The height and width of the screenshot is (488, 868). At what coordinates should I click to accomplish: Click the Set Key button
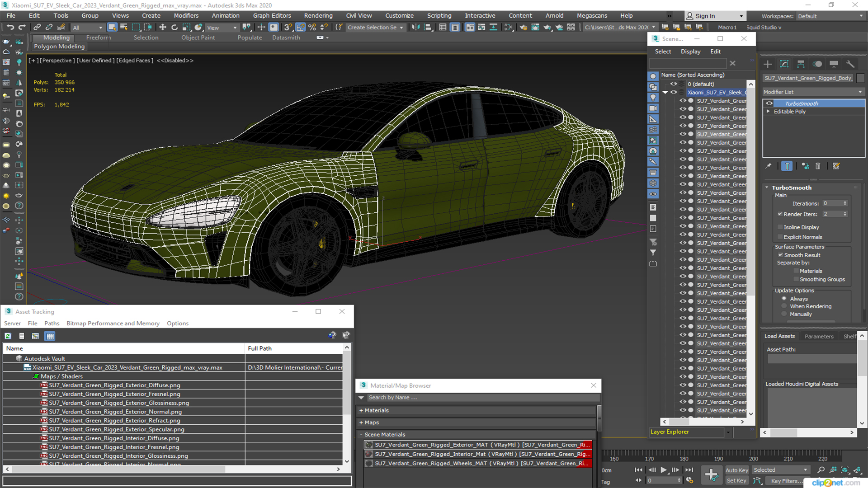pos(736,481)
